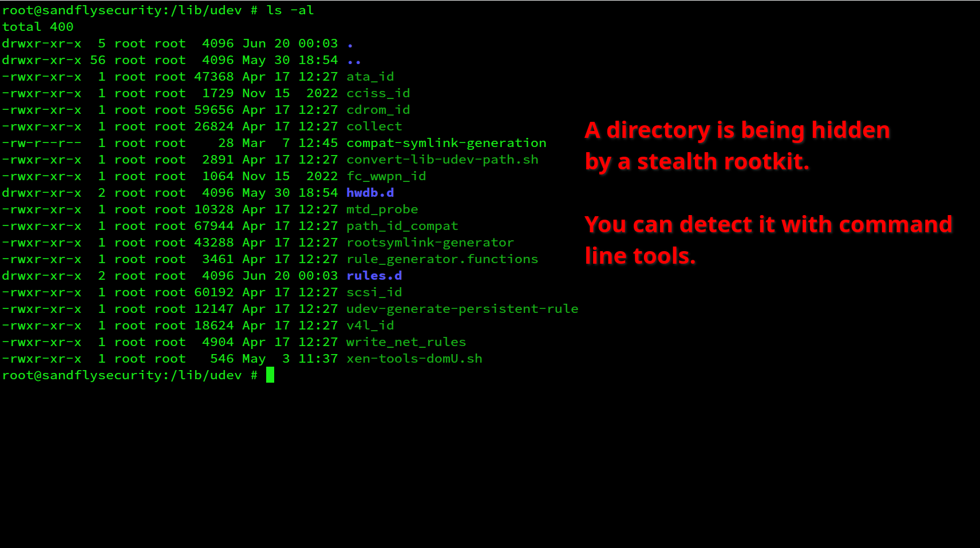The image size is (980, 548).
Task: Select the rules.d directory entry
Action: pyautogui.click(x=373, y=275)
